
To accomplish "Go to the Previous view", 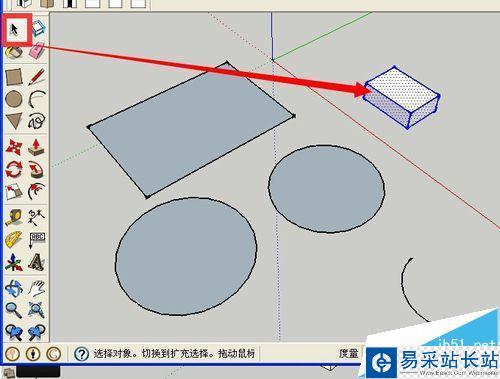I will (14, 332).
